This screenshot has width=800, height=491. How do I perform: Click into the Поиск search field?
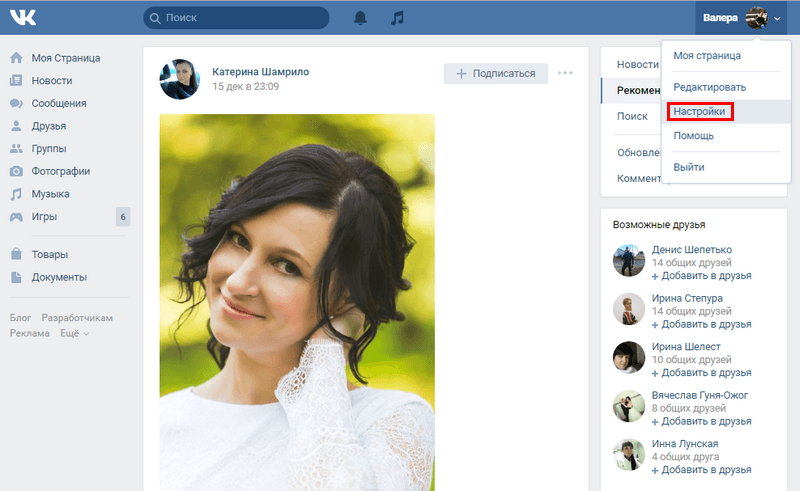coord(236,18)
